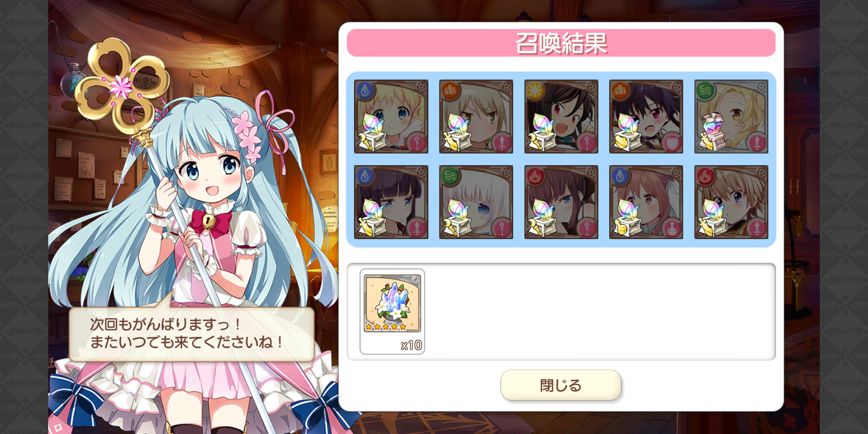Tap the flask class icon on pink-haired card
The width and height of the screenshot is (868, 434).
(672, 228)
